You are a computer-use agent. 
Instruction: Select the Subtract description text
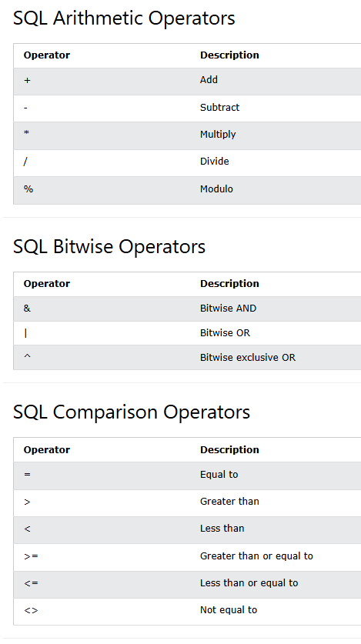(x=219, y=107)
